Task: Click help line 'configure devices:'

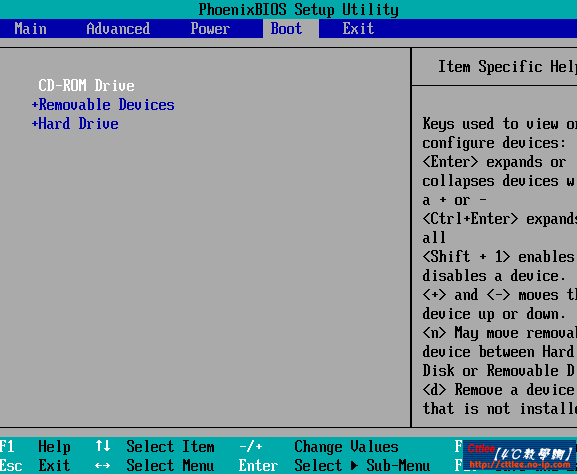Action: coord(494,143)
